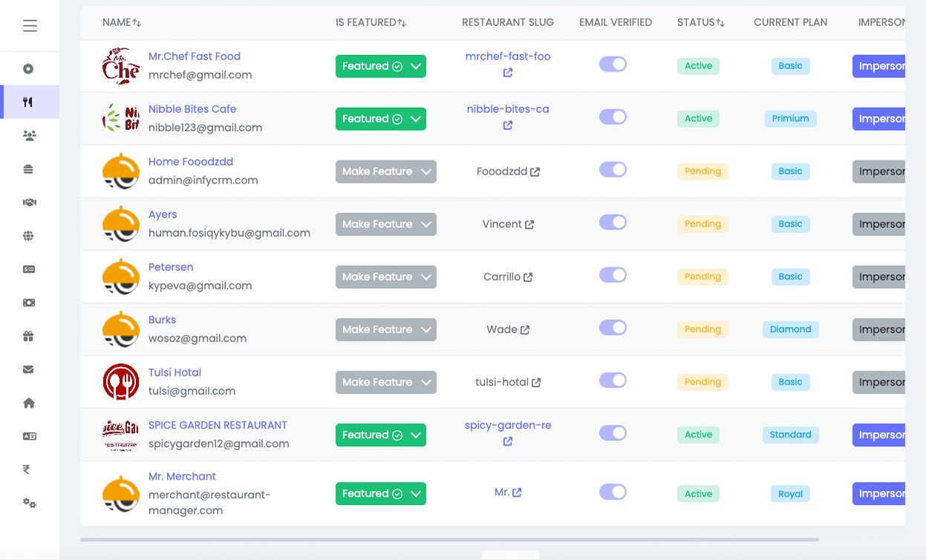
Task: Open Make Feature dropdown for Ayers
Action: (x=385, y=224)
